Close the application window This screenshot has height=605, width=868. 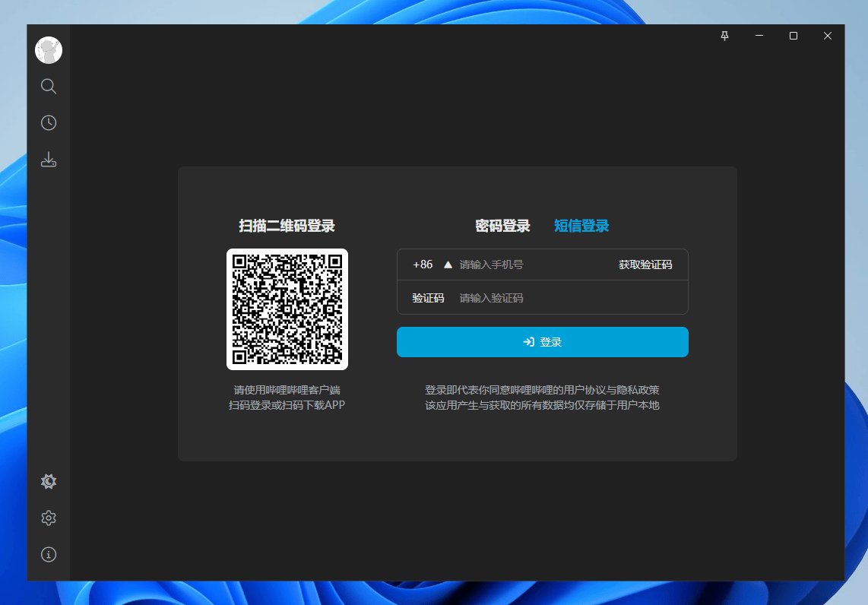[827, 36]
